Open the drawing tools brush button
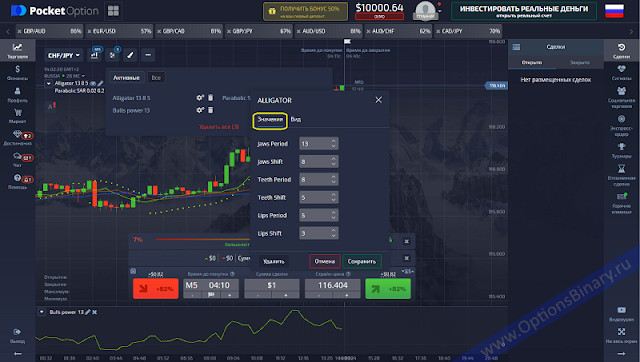Image resolution: width=640 pixels, height=362 pixels. pos(130,55)
